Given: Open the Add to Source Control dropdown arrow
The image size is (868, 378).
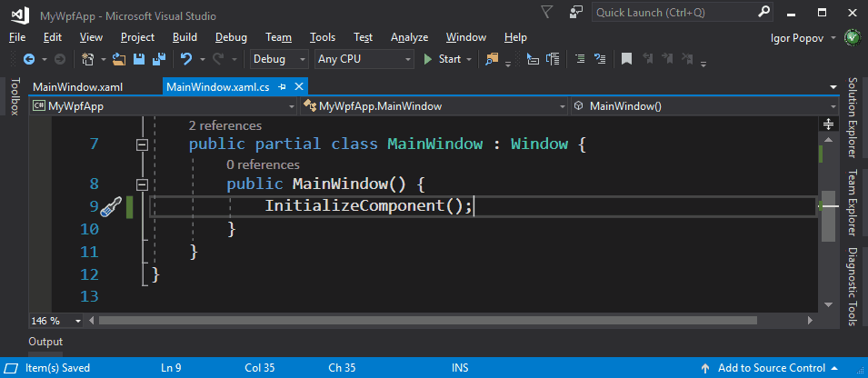Looking at the screenshot, I should click(x=836, y=368).
